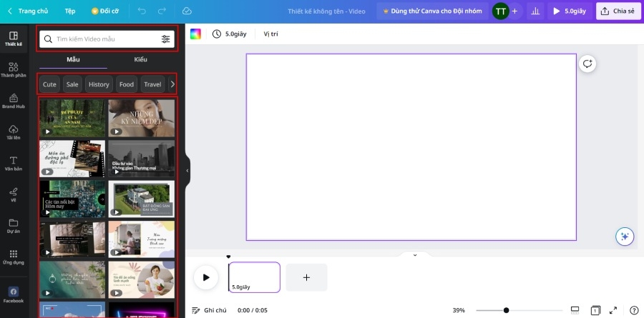
Task: Open the analytics bar chart icon
Action: click(x=535, y=11)
